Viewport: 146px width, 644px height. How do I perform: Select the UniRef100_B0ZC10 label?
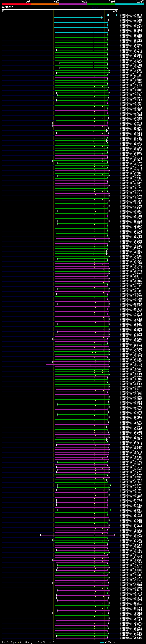tap(131, 419)
